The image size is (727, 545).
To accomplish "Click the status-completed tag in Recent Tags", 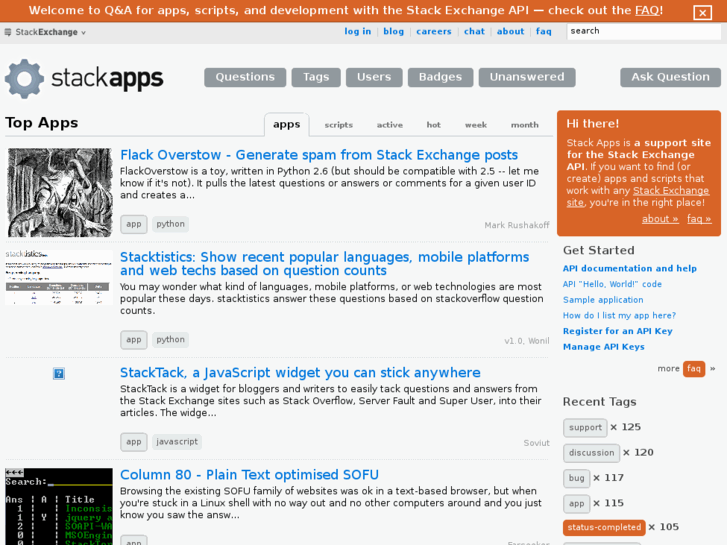I will pyautogui.click(x=604, y=527).
